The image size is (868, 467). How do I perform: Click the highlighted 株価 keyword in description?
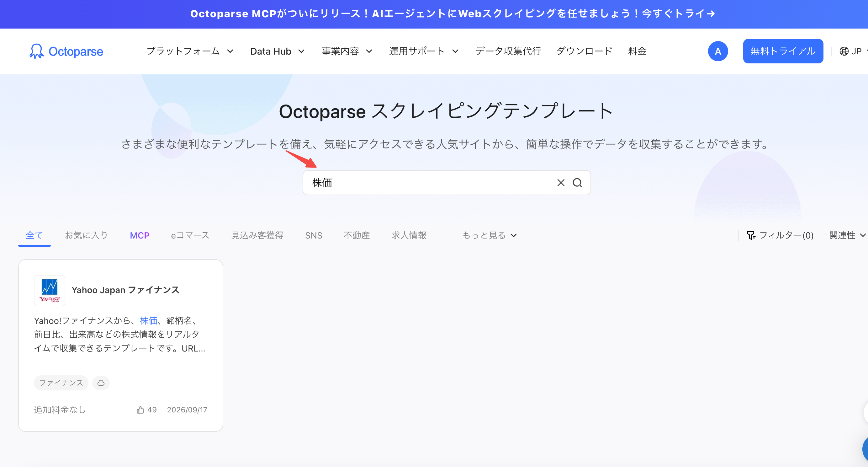pyautogui.click(x=149, y=320)
